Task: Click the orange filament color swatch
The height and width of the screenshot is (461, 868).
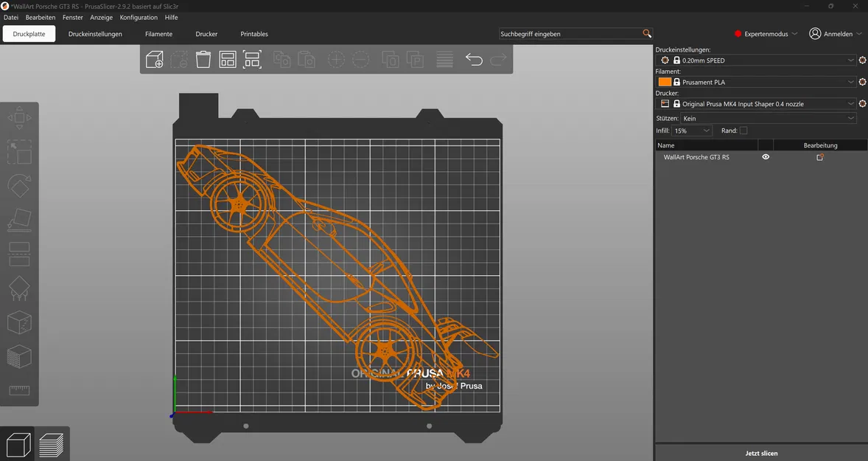Action: click(x=665, y=81)
